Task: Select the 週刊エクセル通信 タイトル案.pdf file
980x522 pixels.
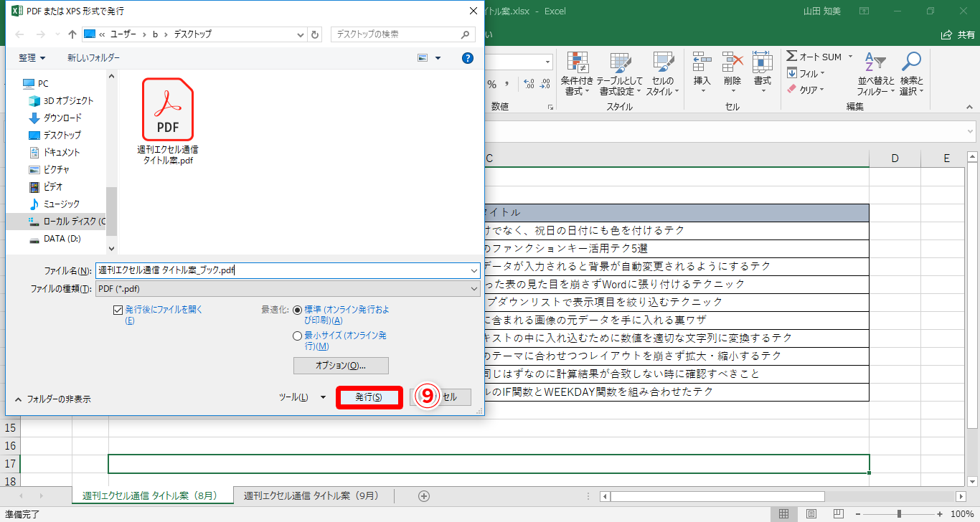Action: click(168, 122)
